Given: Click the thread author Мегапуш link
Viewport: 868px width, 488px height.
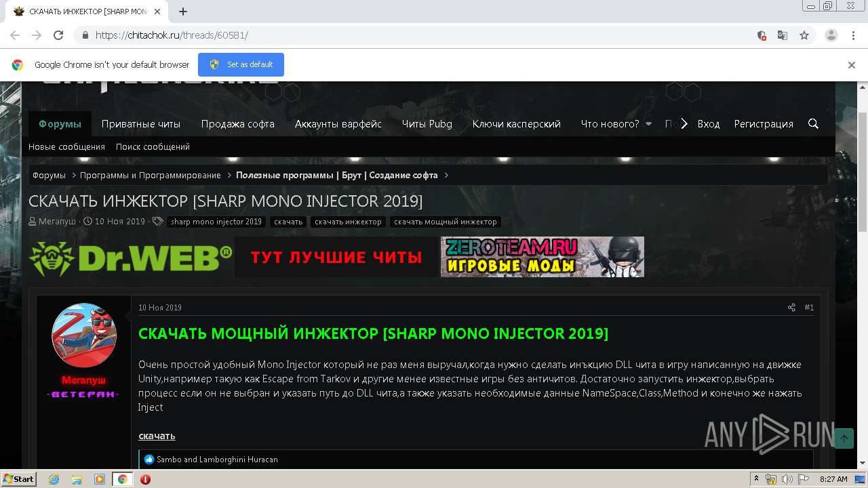Looking at the screenshot, I should coord(57,222).
